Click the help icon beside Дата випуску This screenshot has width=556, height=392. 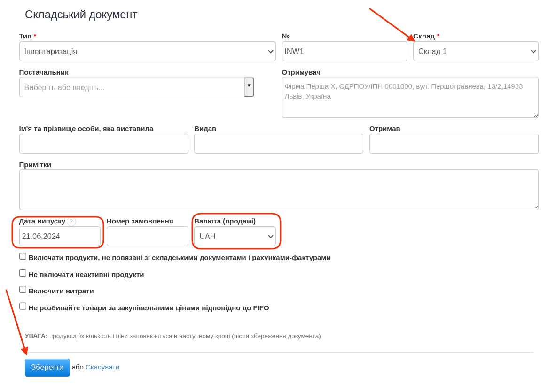[x=71, y=222]
